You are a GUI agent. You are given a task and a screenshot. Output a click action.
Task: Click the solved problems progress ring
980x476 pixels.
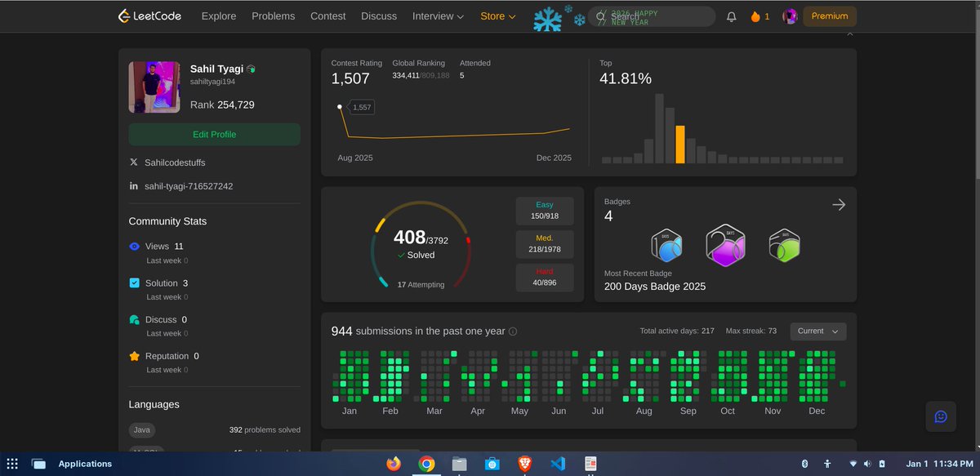(x=421, y=246)
